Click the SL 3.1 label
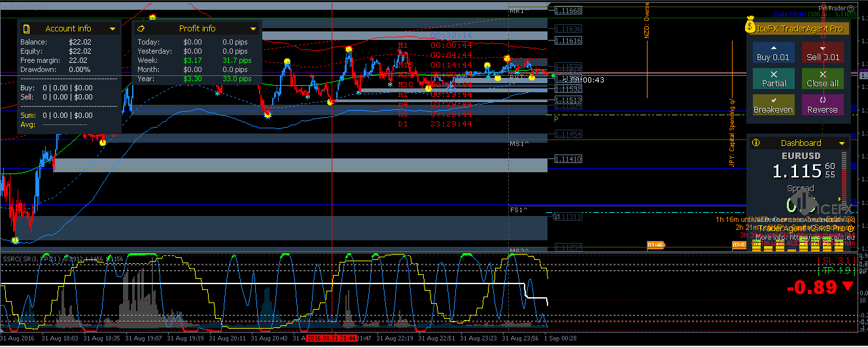Screen dimensions: 868x347 tap(836, 261)
